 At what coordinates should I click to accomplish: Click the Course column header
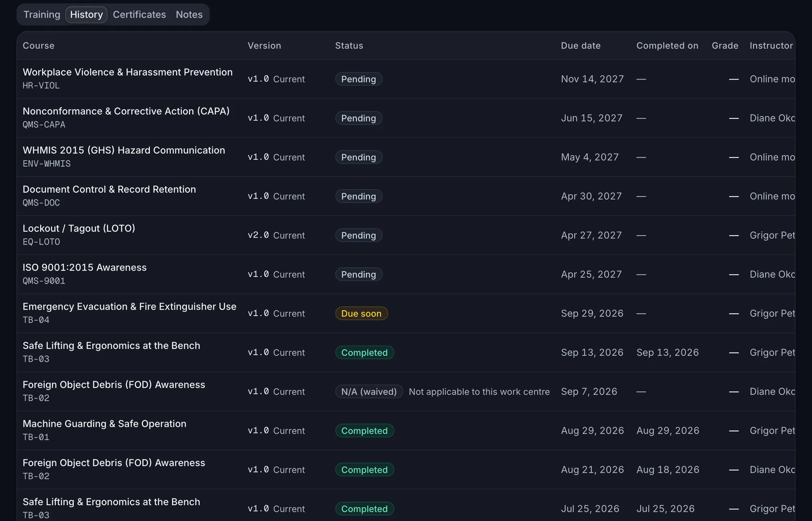pyautogui.click(x=39, y=45)
